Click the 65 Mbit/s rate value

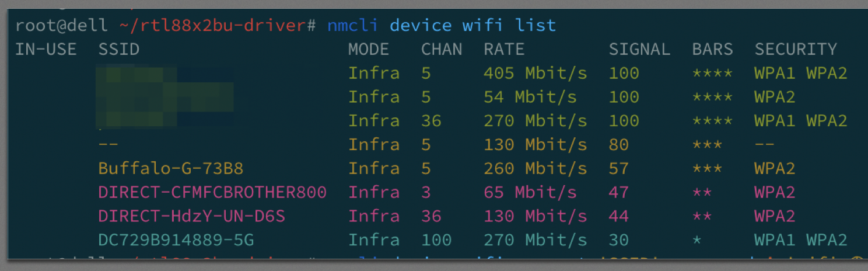pos(530,192)
